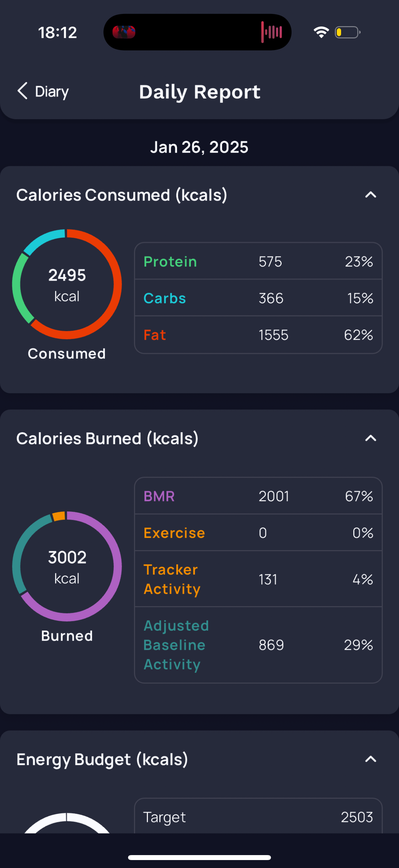Tap the 2495 kcal Consumed donut chart

[x=67, y=284]
